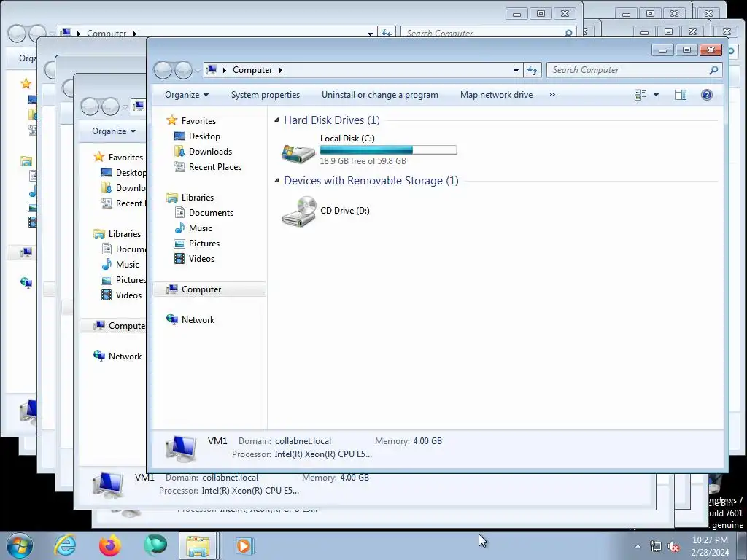Open the Windows Start menu orb
The image size is (747, 560).
tap(19, 545)
